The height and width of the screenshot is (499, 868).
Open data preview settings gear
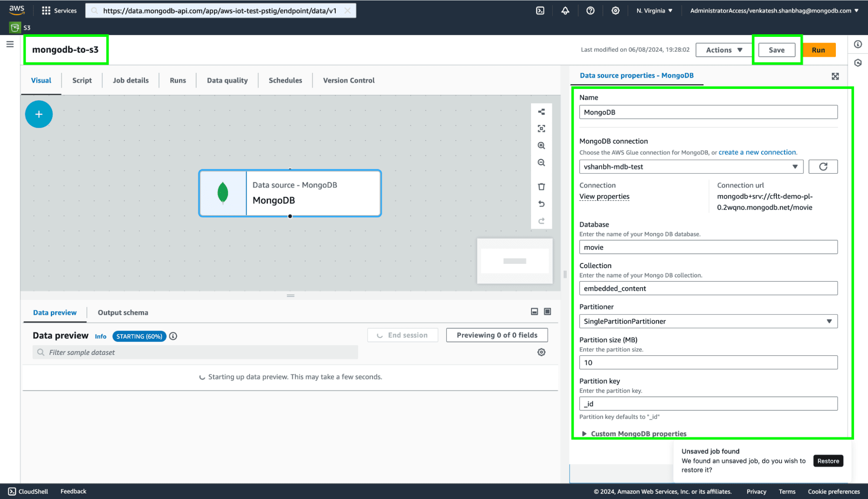[x=541, y=352]
